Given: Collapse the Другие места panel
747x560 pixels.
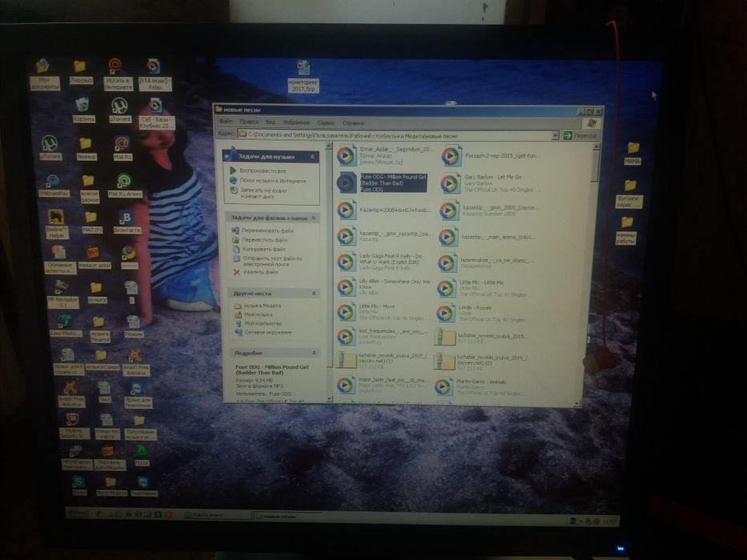Looking at the screenshot, I should click(x=314, y=294).
